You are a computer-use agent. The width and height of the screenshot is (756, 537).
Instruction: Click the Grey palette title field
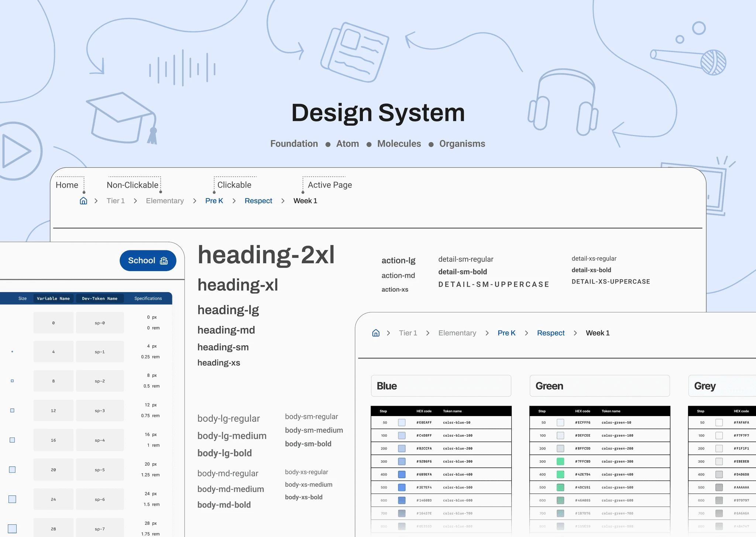point(722,386)
